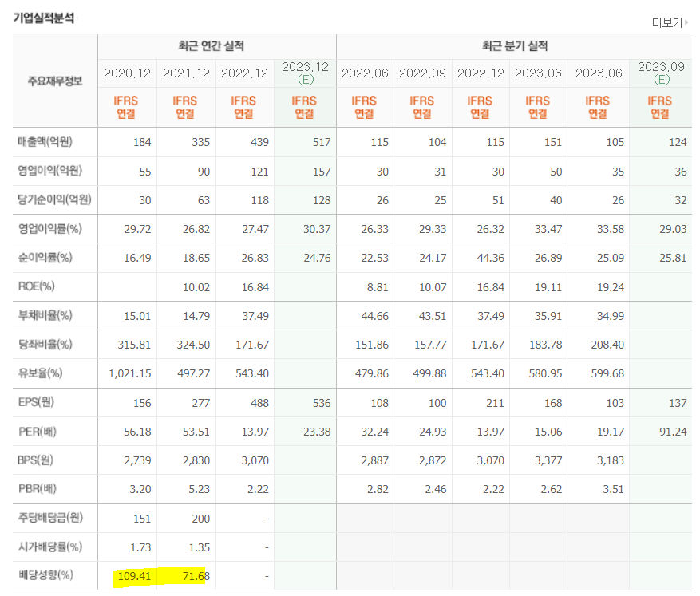Click the 2022.09 quarterly column header
This screenshot has width=700, height=596.
tap(422, 73)
